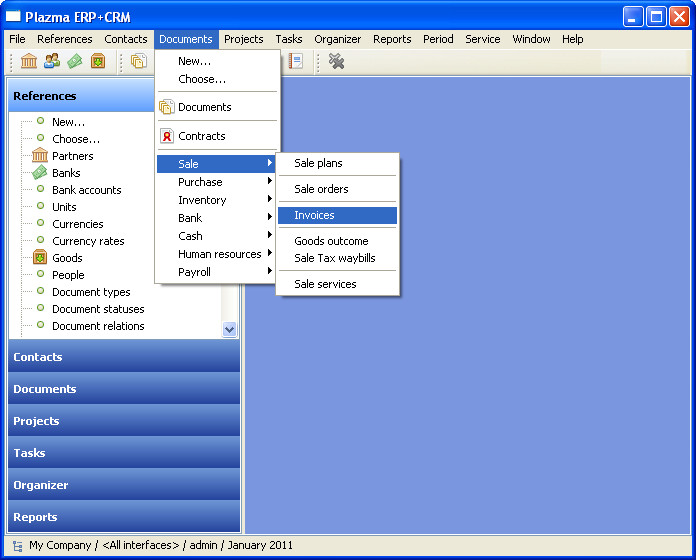Expand the Purchase submenu
696x560 pixels.
(200, 182)
